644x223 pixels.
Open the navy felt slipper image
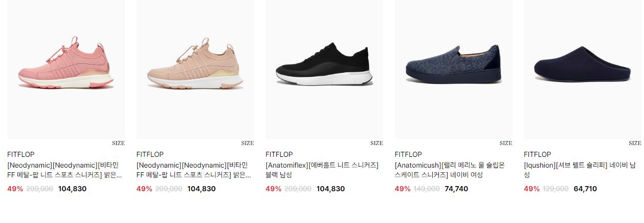(583, 69)
